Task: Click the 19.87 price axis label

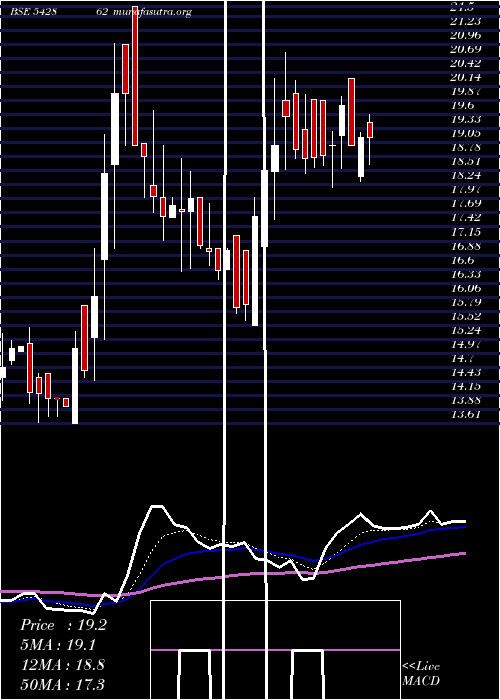Action: [466, 91]
